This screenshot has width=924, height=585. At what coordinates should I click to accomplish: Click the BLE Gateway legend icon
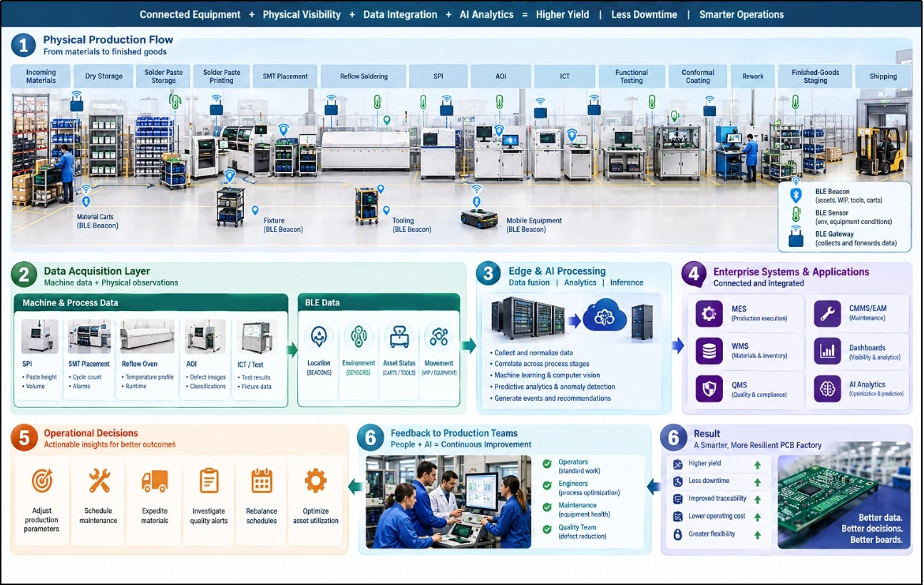tap(796, 238)
